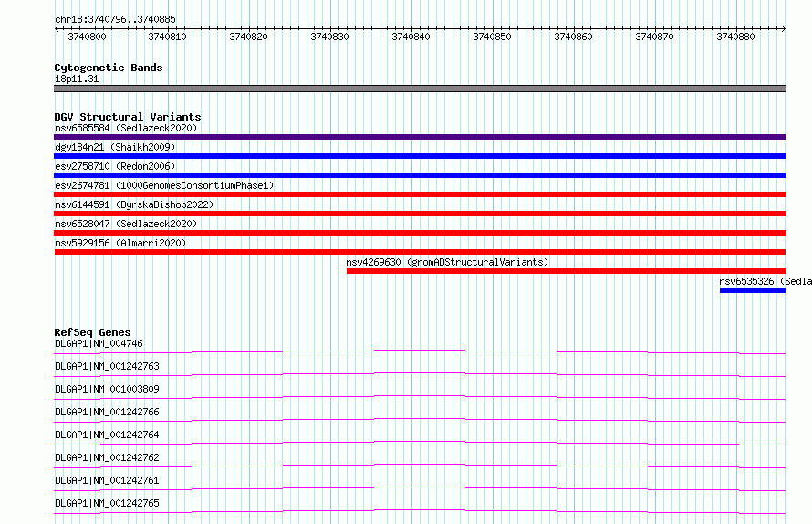Select the 18p11.31 band label
This screenshot has width=812, height=524.
77,79
